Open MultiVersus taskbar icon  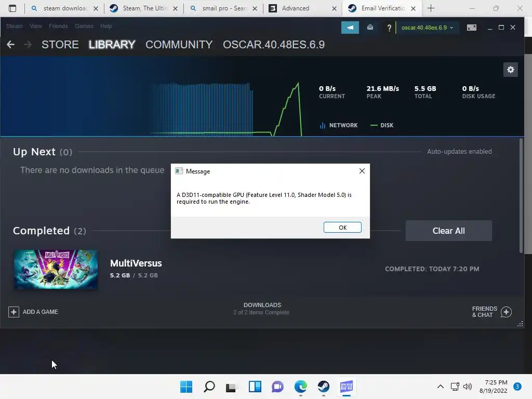click(x=347, y=387)
